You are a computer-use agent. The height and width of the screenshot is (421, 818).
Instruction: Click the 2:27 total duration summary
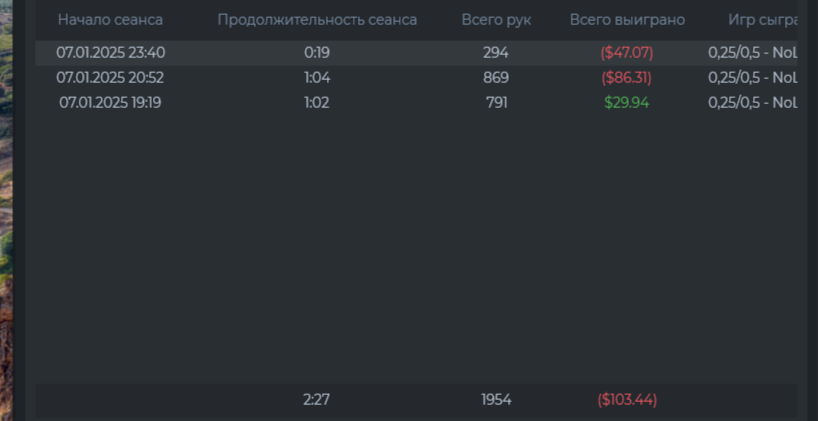[x=316, y=400]
